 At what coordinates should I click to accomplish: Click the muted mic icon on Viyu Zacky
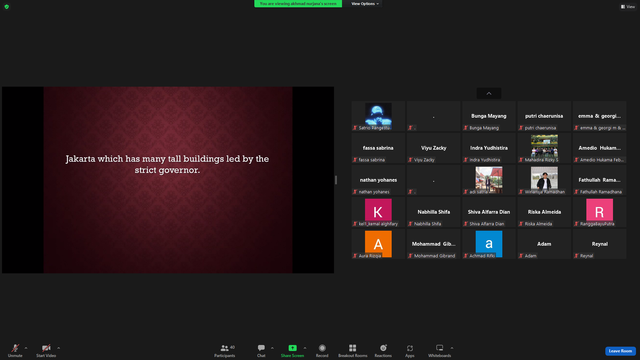click(410, 160)
